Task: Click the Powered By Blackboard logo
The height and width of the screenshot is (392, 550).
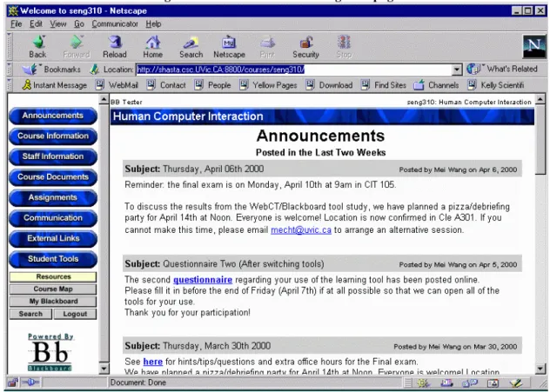Action: tap(50, 352)
